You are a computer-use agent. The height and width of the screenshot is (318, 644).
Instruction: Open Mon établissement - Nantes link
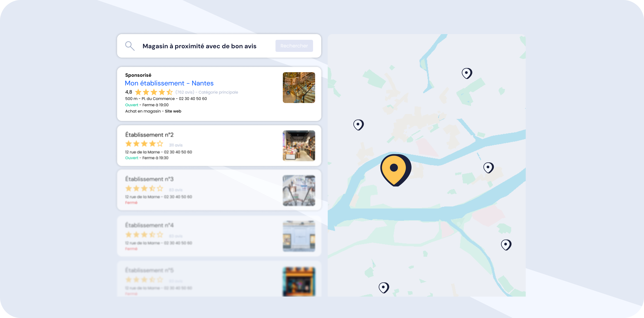pos(169,83)
